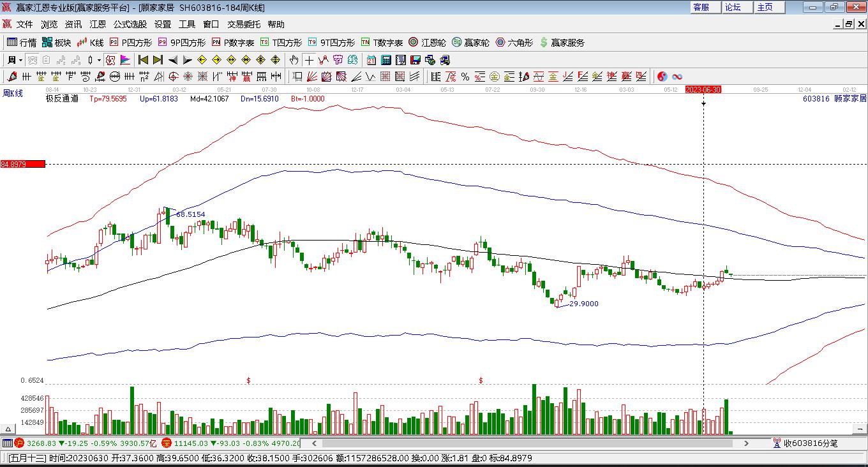868x467 pixels.
Task: Select the red fan lines drawing tool
Action: [312, 77]
